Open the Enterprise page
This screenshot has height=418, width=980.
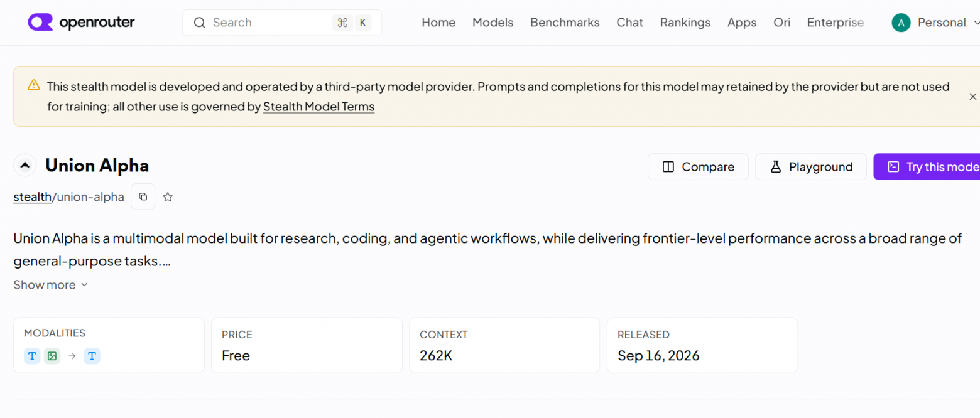click(x=835, y=23)
